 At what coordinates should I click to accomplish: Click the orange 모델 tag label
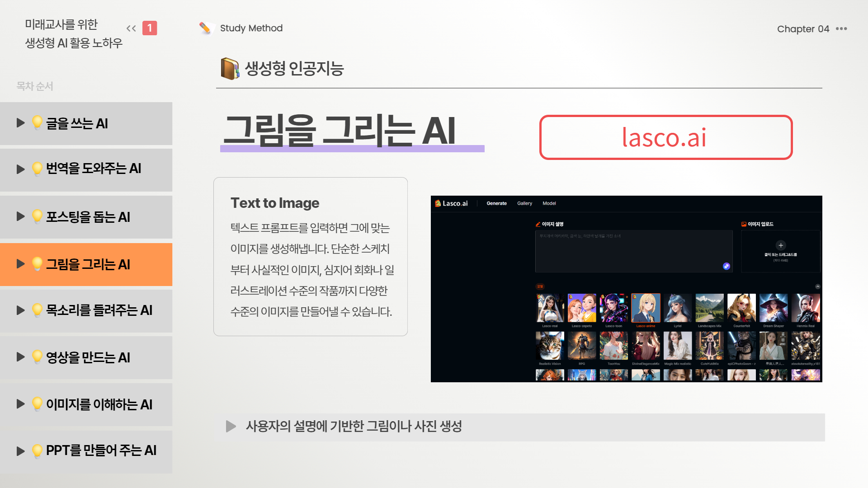(540, 286)
